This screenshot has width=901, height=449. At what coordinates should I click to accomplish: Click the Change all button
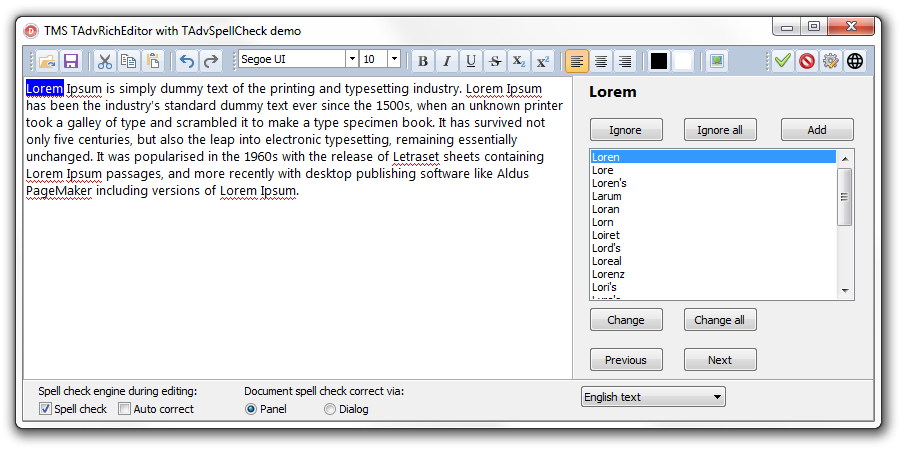tap(720, 320)
